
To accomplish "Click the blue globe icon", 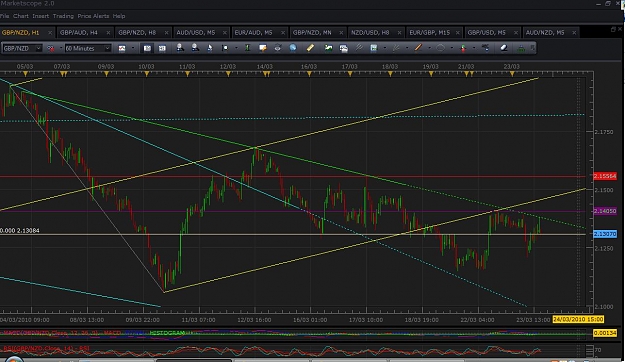I will 293,48.
